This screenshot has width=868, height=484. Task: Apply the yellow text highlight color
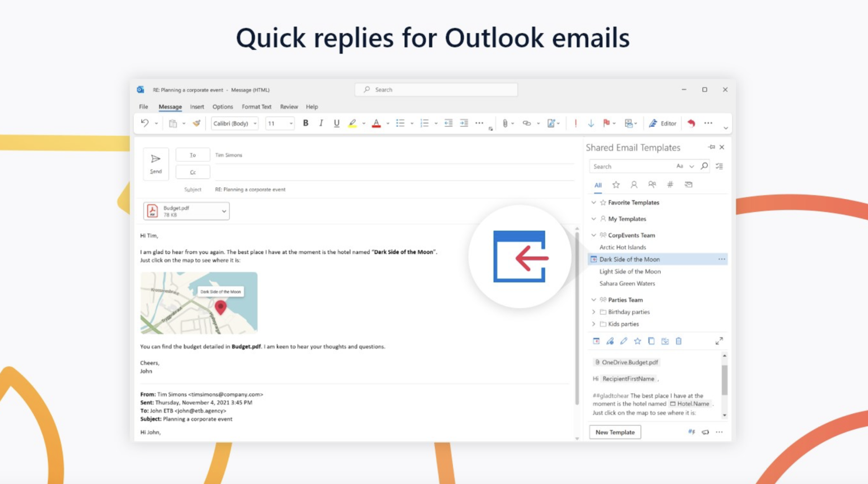tap(352, 123)
